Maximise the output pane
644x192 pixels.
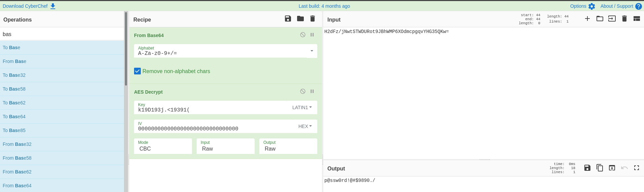pos(636,168)
